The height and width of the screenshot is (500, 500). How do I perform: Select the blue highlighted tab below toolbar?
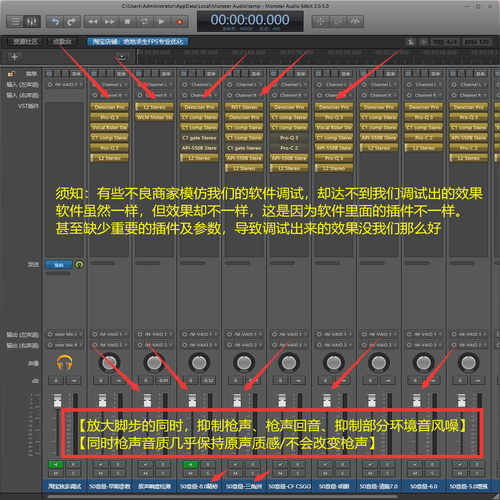tap(138, 42)
